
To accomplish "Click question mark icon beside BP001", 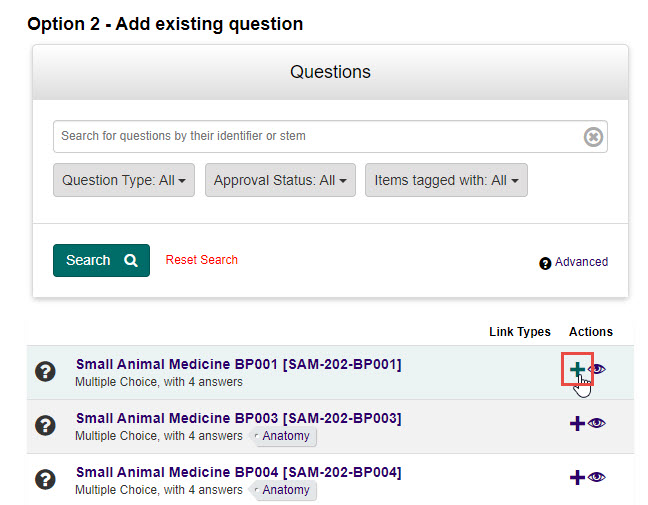I will 45,372.
